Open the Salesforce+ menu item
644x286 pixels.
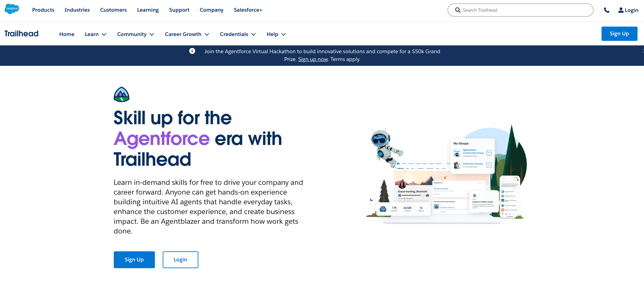coord(248,10)
